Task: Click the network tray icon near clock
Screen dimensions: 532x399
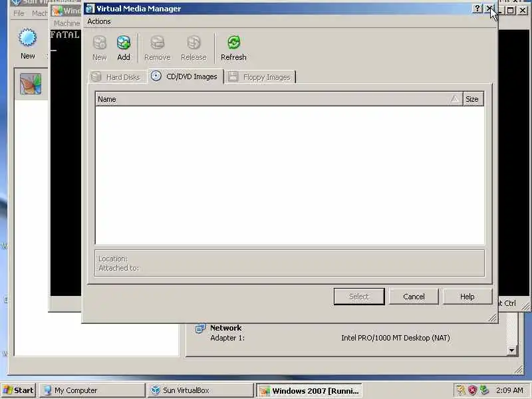Action: click(x=484, y=390)
